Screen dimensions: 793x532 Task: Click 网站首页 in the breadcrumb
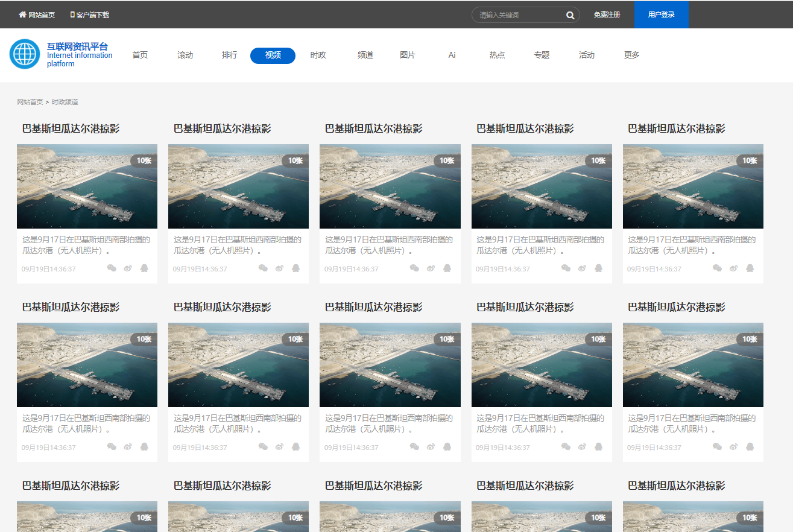coord(30,102)
